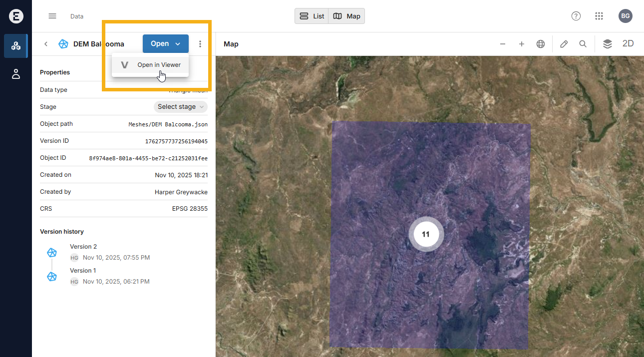Choose Open in Viewer menu item
The image size is (644, 357).
(x=159, y=65)
